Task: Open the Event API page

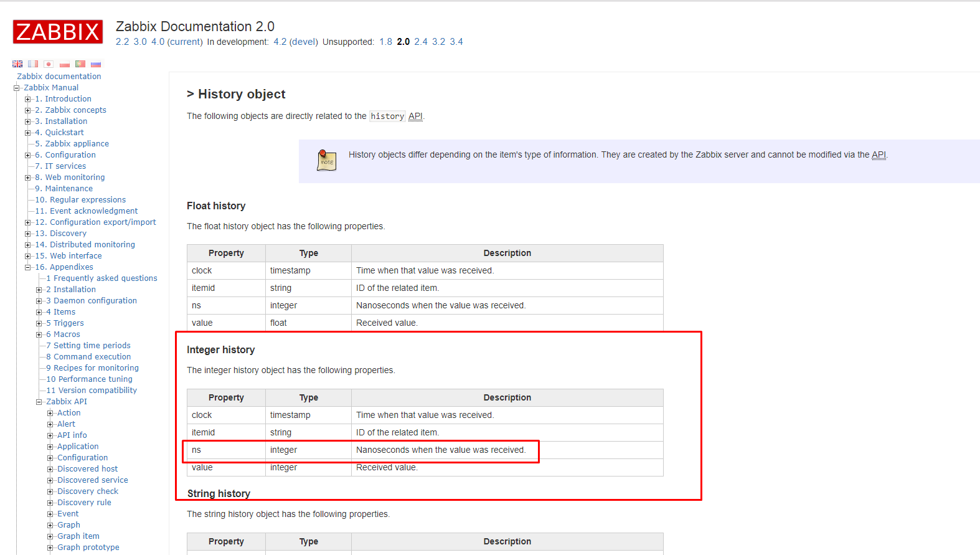Action: tap(68, 514)
